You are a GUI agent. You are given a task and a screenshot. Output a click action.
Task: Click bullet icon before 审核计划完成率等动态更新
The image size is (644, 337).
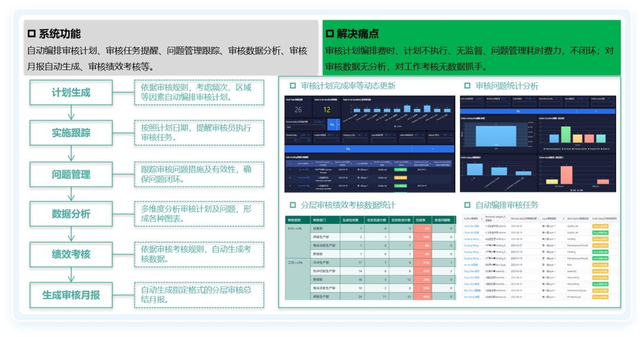point(293,86)
